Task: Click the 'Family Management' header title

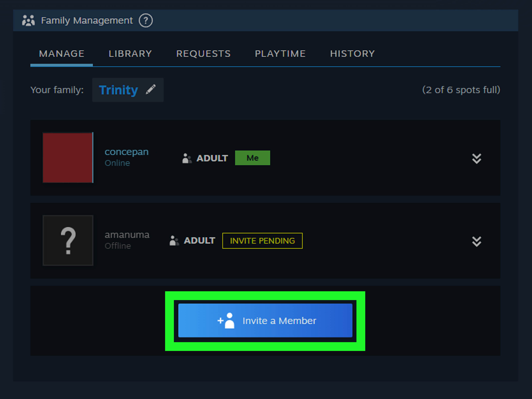Action: (x=87, y=20)
